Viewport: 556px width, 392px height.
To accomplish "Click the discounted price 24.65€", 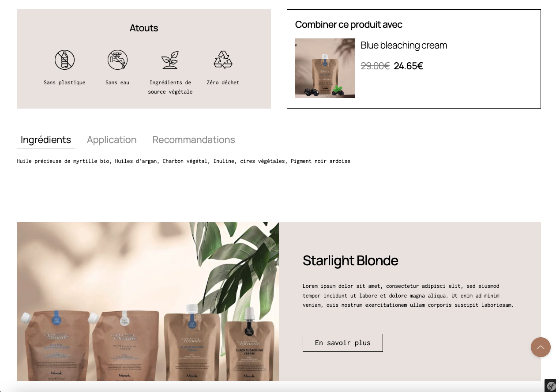I will coord(409,66).
